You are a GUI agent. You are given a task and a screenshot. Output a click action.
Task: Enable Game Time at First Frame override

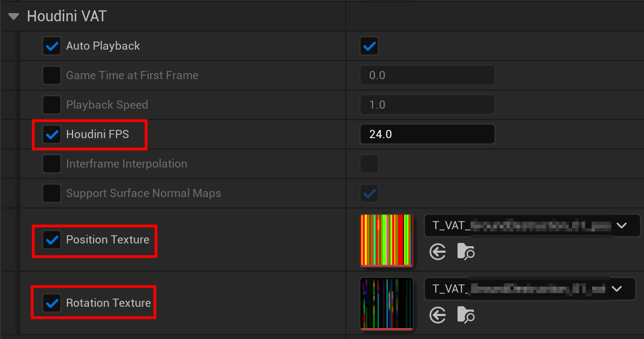52,75
